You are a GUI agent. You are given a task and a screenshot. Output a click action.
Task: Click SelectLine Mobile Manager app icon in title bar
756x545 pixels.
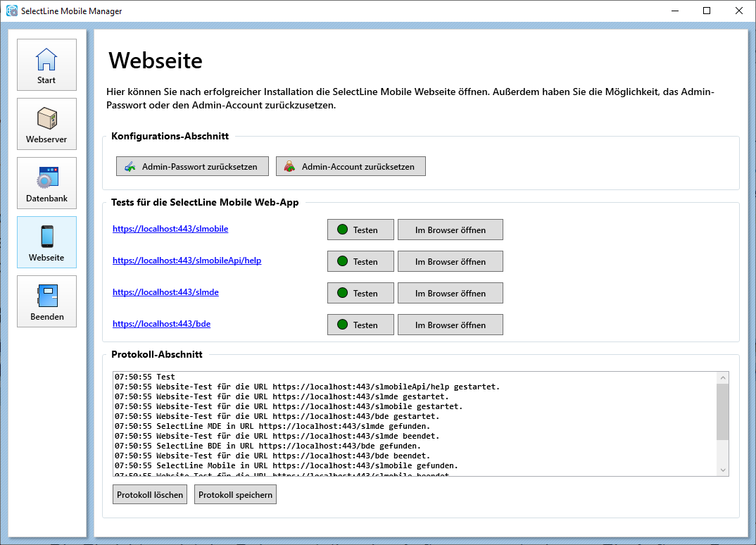pyautogui.click(x=11, y=11)
